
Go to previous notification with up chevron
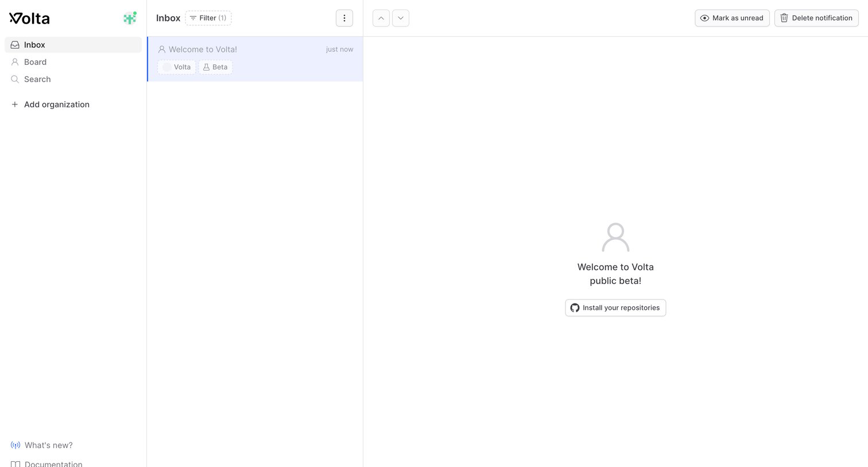pos(381,18)
